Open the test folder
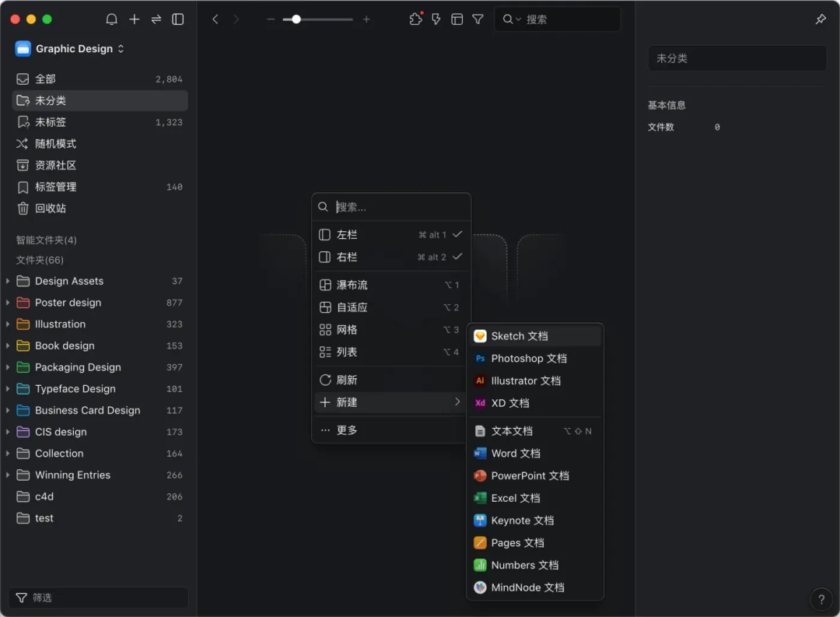The height and width of the screenshot is (617, 840). pyautogui.click(x=100, y=518)
